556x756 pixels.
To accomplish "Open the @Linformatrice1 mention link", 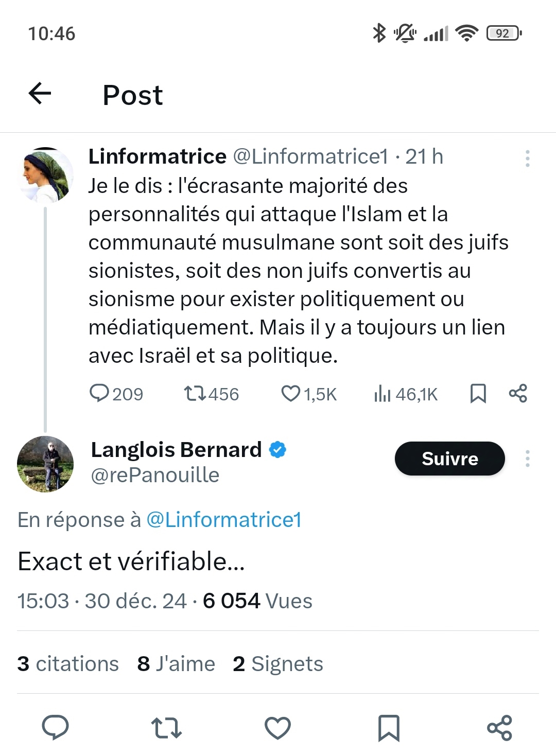I will (x=224, y=520).
